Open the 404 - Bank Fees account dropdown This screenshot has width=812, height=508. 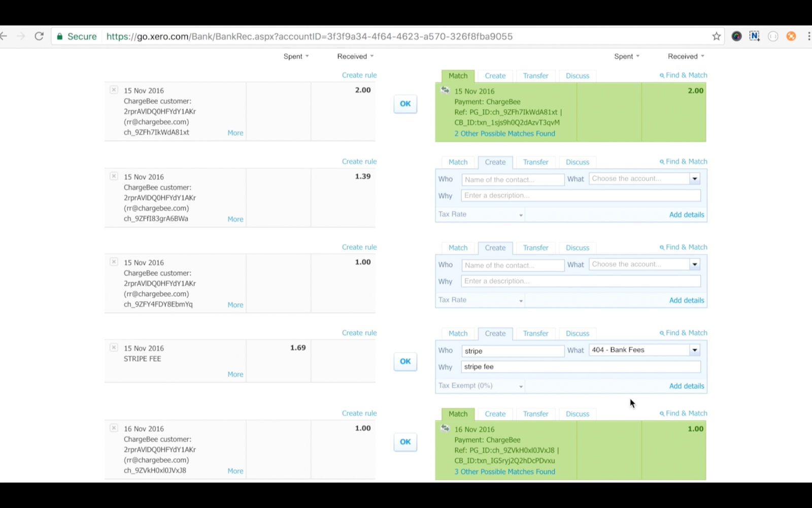tap(694, 350)
